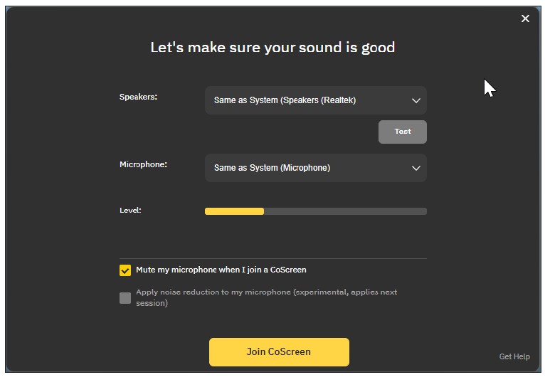
Task: Select the "Speakers:" field label
Action: (138, 97)
